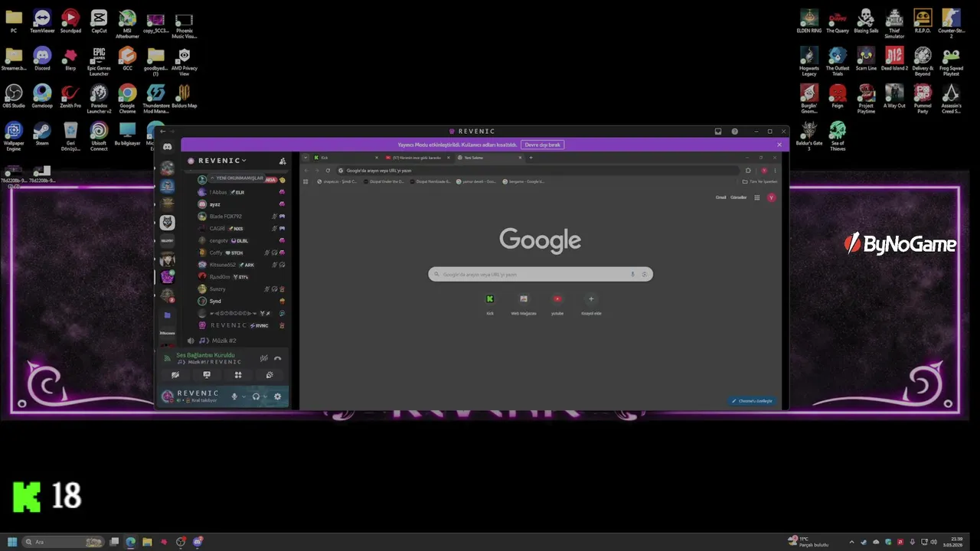The width and height of the screenshot is (980, 551).
Task: Open the Web Mağazası shortcut tile
Action: 524,303
